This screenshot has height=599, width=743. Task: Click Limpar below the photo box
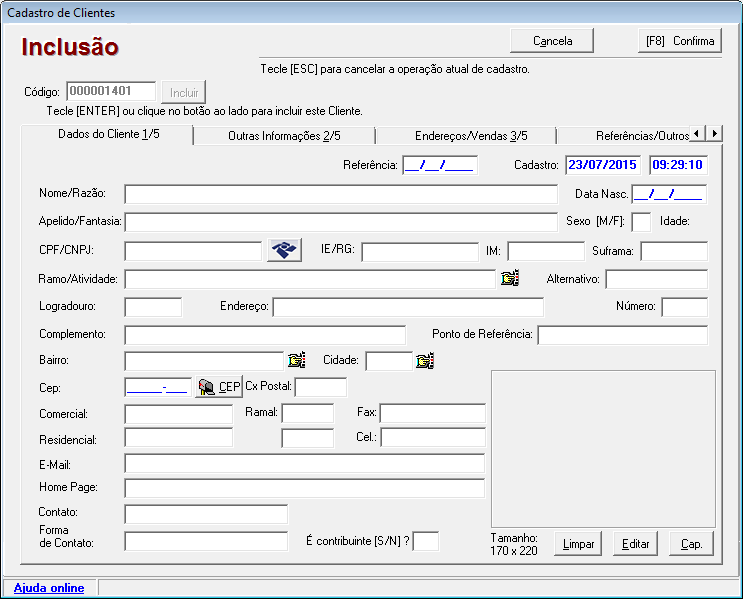(x=579, y=544)
